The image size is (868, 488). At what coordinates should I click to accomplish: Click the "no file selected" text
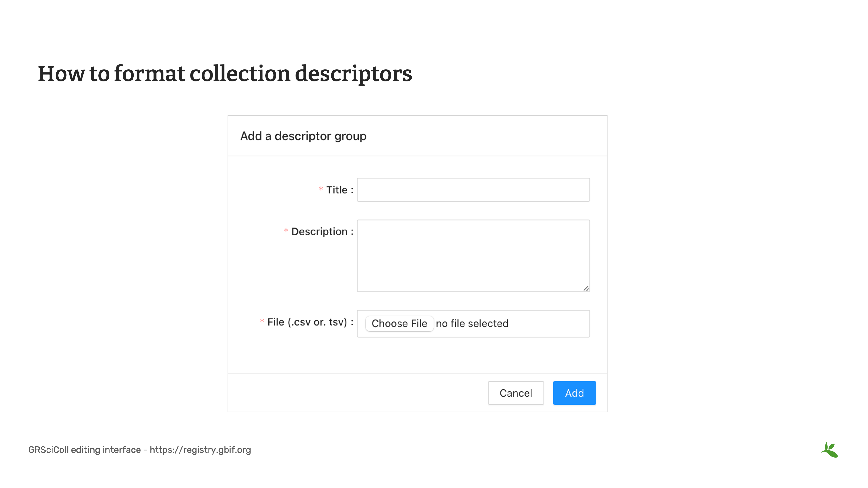(x=472, y=324)
